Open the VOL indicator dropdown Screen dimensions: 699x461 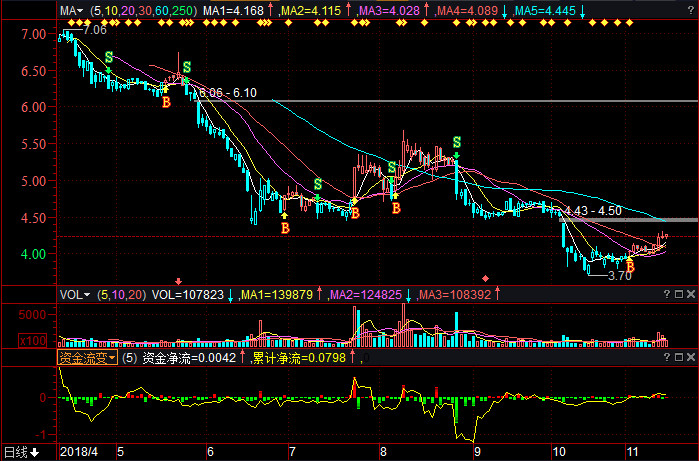point(72,295)
